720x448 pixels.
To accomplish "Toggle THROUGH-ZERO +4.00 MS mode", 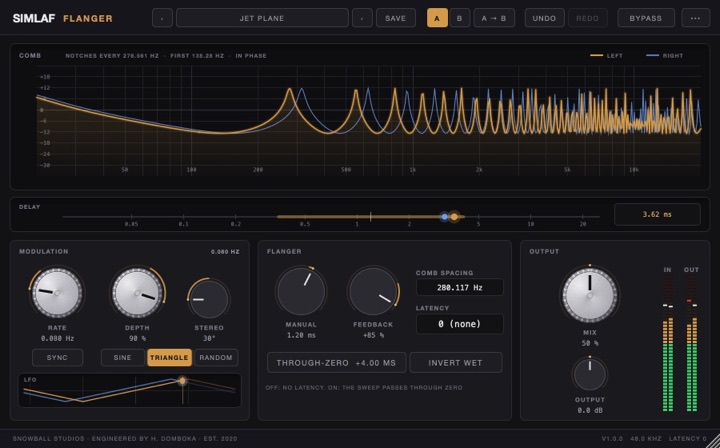I will 337,363.
